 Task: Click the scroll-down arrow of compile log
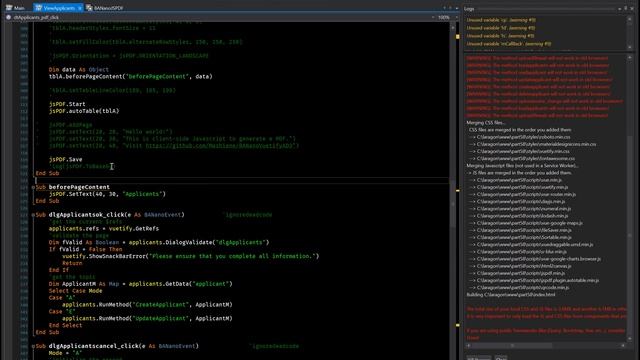click(630, 338)
